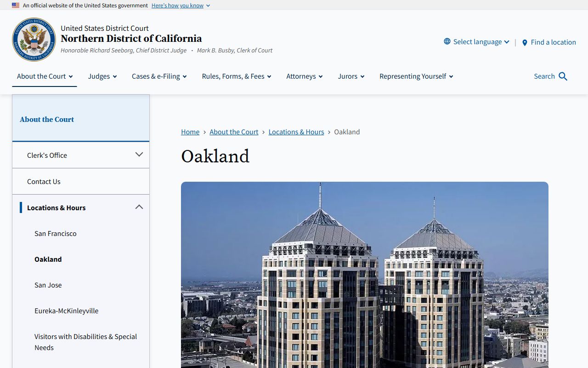Go to Home via breadcrumb
Screen dimensions: 588x368
(x=190, y=132)
